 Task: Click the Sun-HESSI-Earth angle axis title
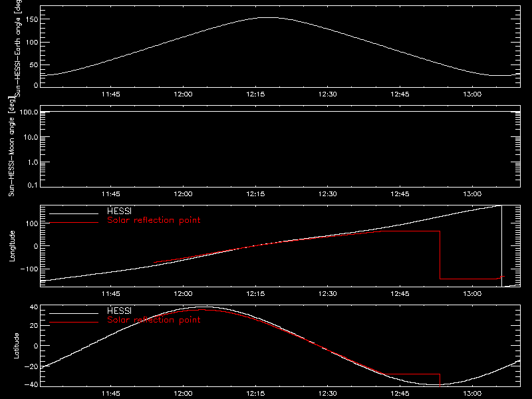point(18,48)
